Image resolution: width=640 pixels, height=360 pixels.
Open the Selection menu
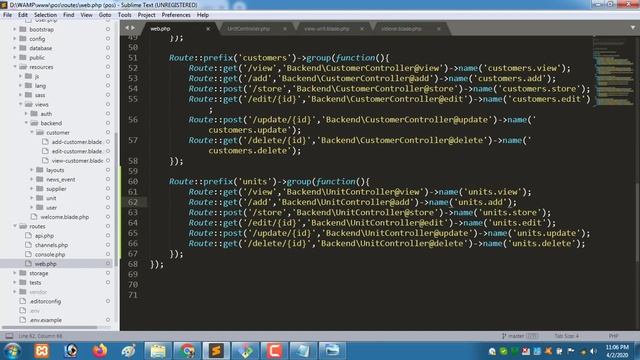45,15
